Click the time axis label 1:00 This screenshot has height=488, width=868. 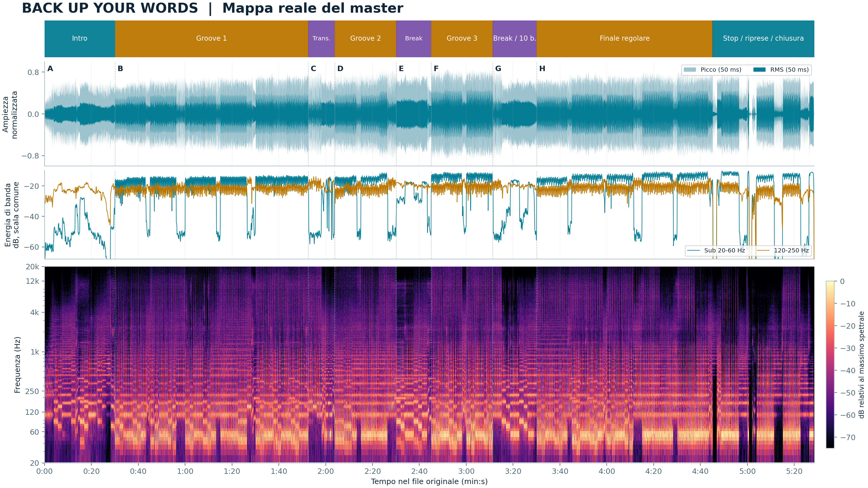point(185,471)
